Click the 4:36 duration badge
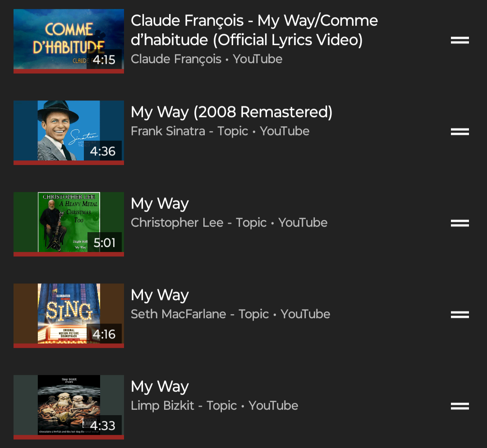The image size is (487, 448). point(102,151)
